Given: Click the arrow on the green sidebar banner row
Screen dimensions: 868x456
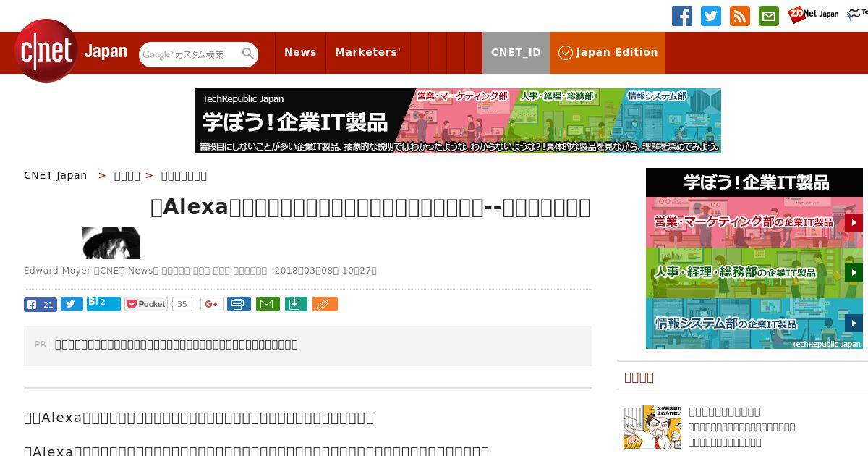Looking at the screenshot, I should coord(854,273).
